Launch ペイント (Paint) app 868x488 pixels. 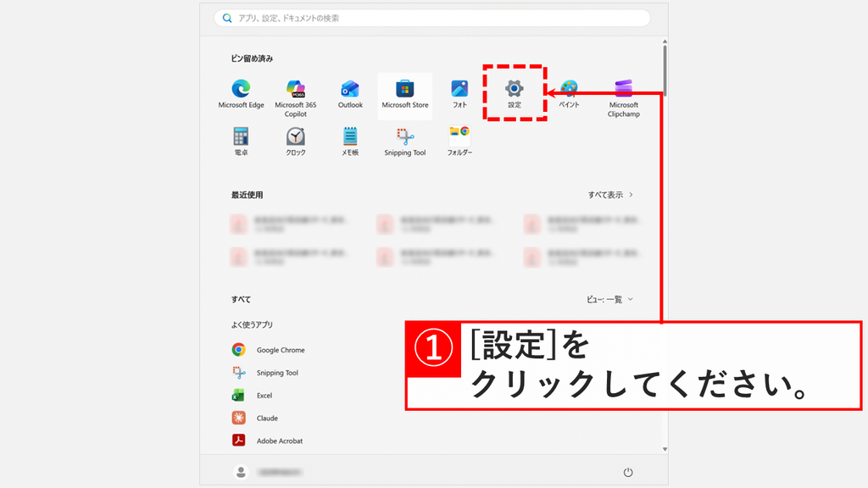click(x=569, y=94)
